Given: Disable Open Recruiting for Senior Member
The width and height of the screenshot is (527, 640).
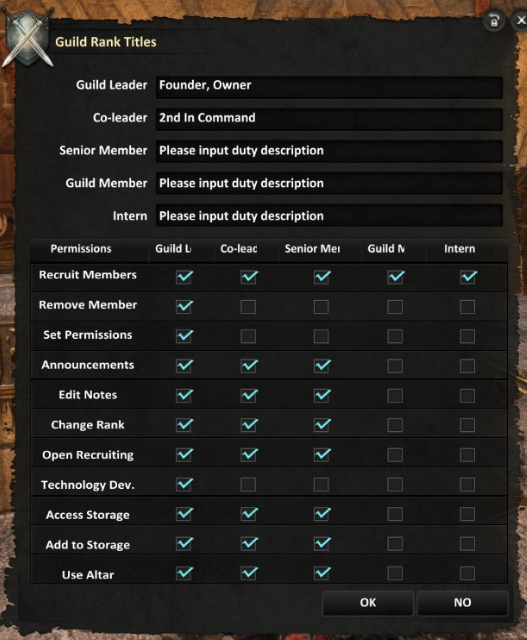Looking at the screenshot, I should click(x=322, y=455).
